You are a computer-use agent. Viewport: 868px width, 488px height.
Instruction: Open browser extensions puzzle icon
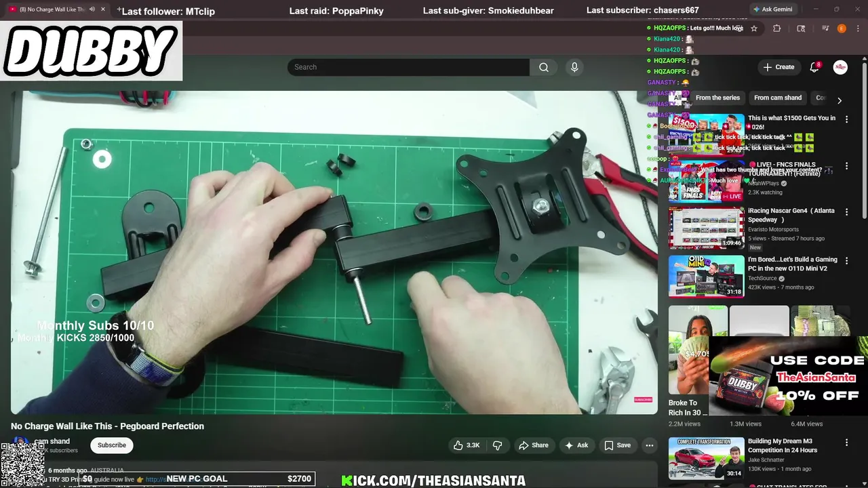coord(777,28)
